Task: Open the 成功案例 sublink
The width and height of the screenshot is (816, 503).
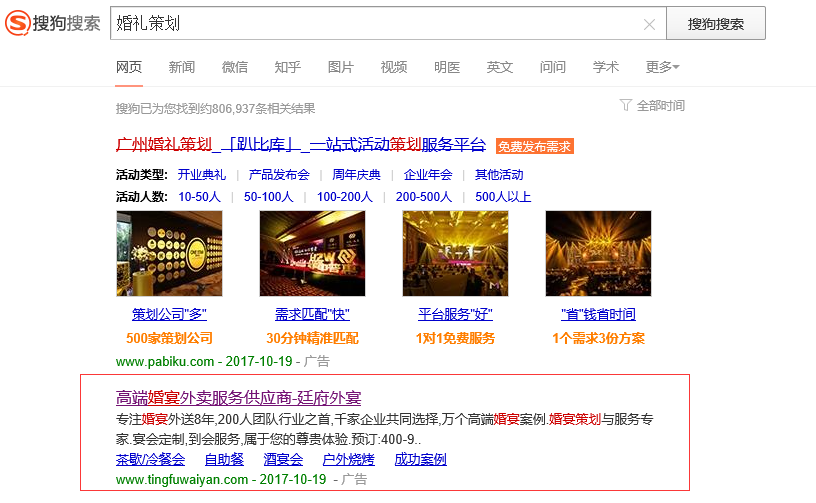Action: click(420, 460)
